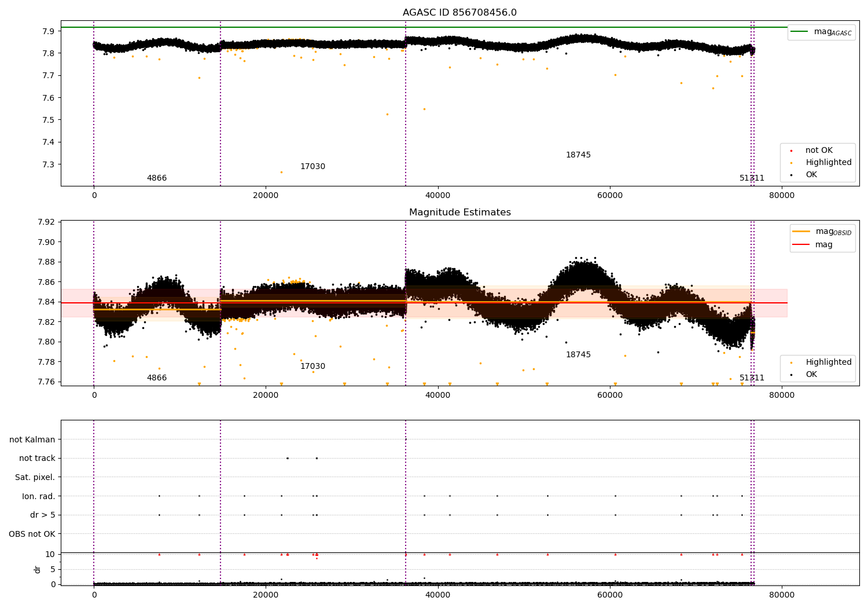Click the 18745 obsid label in top plot

pos(578,155)
